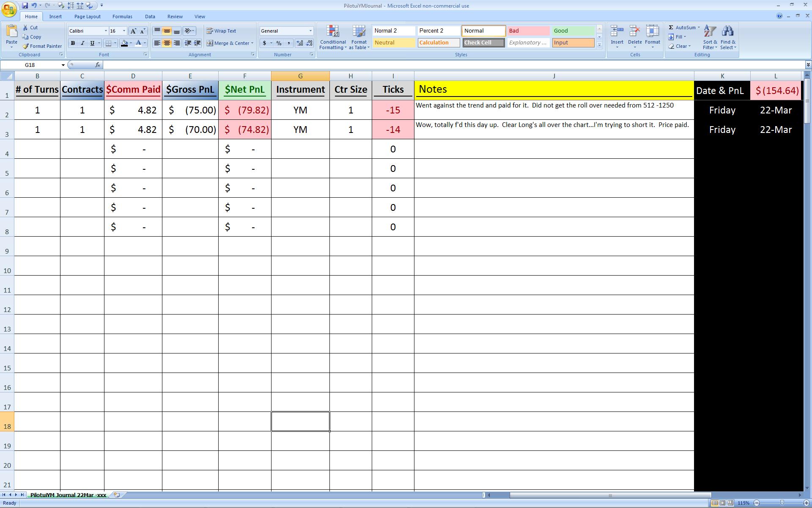
Task: Apply the Bad cell style
Action: (x=528, y=31)
